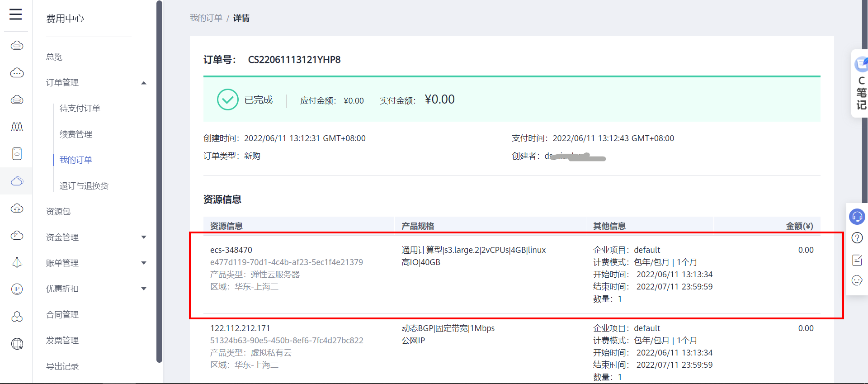868x384 pixels.
Task: Click resource name ecs-348470
Action: (231, 250)
